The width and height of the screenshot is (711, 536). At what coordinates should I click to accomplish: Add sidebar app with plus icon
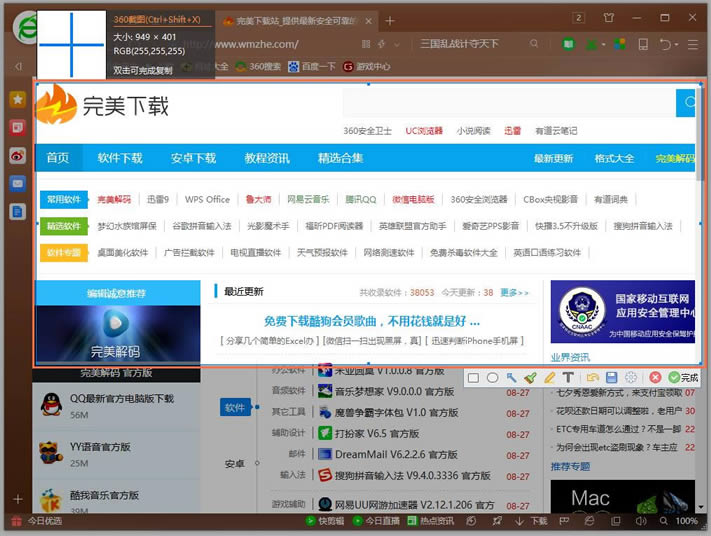pos(18,499)
